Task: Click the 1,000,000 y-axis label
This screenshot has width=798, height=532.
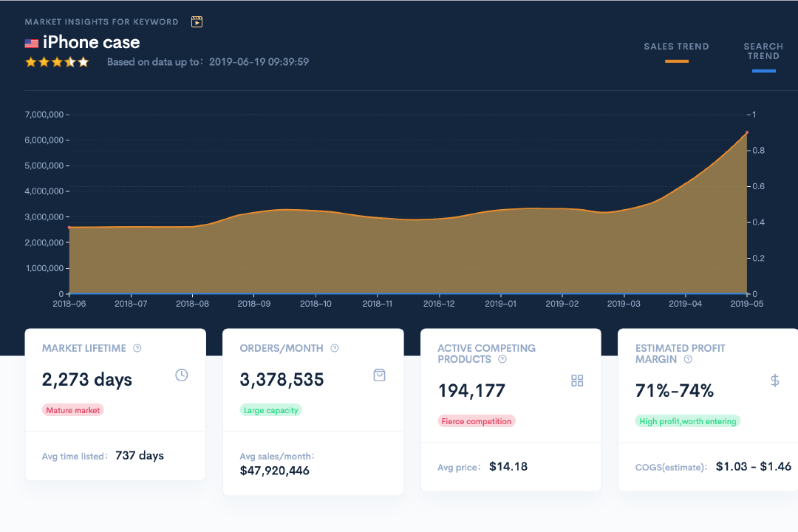Action: pos(45,268)
